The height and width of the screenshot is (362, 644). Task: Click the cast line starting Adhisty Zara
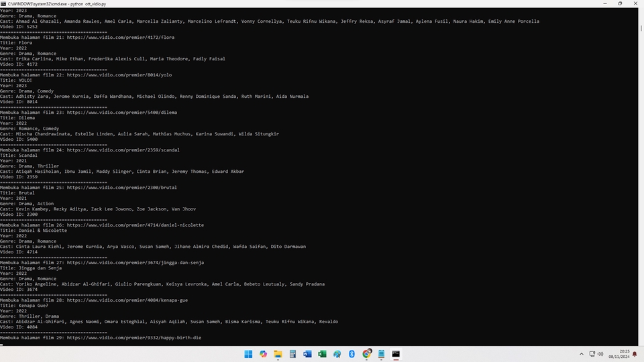[x=154, y=97]
